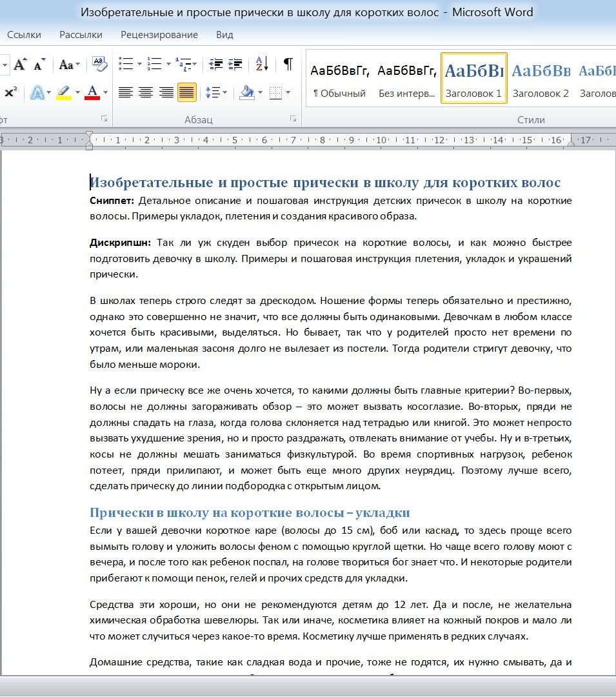
Task: Apply the Заголовок 2 style
Action: tap(541, 78)
